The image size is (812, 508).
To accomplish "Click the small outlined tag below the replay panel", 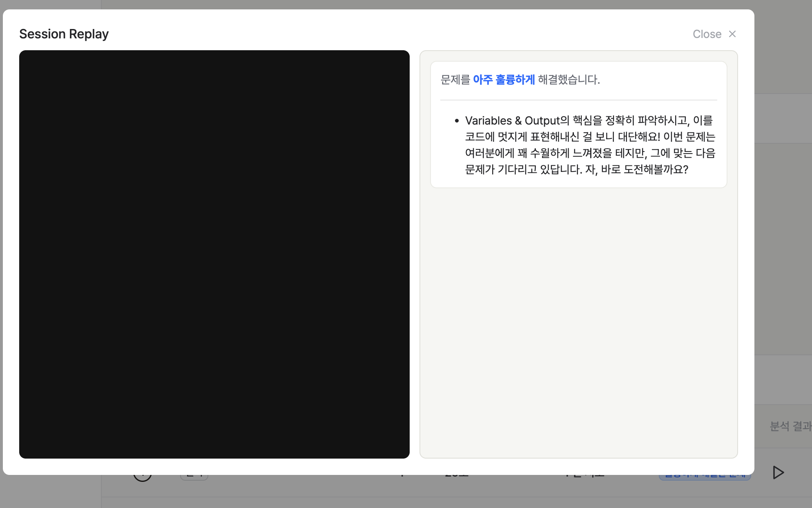I will coord(194,477).
